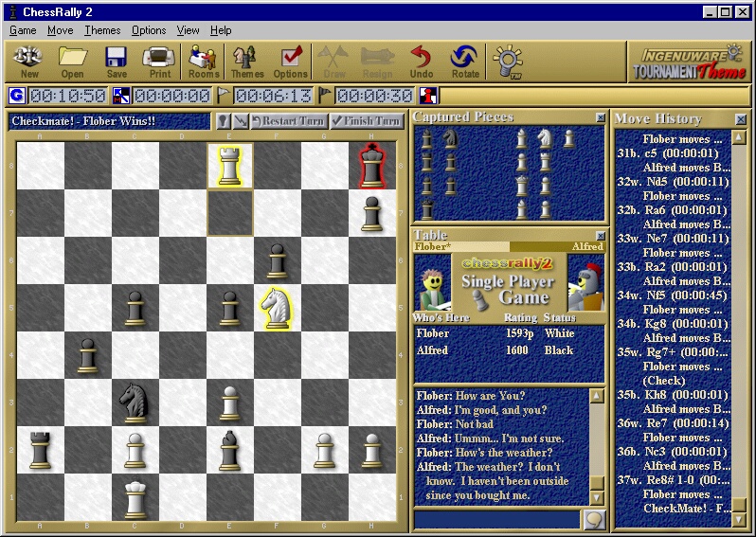Print the game using the printer icon
Screen dimensions: 756x537
(159, 62)
